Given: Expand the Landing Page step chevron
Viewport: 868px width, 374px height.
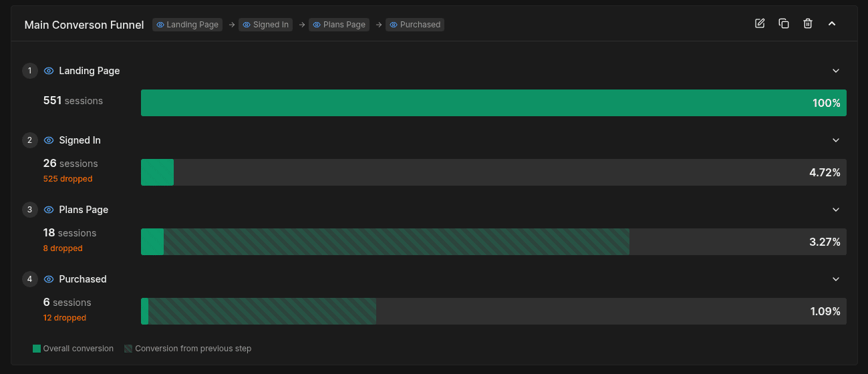Looking at the screenshot, I should point(835,71).
